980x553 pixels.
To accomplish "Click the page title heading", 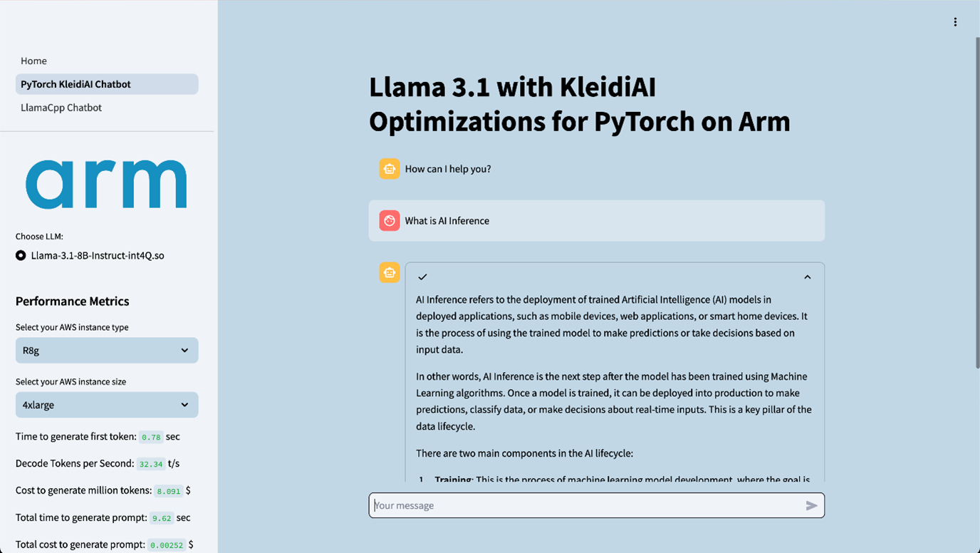I will (579, 104).
